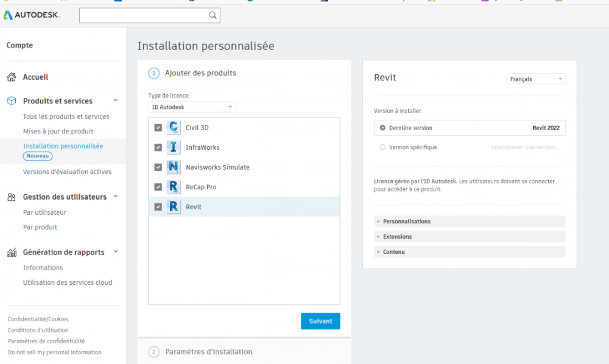Expand the Personnalisations section
Viewport: 609px width, 364px height.
(470, 221)
